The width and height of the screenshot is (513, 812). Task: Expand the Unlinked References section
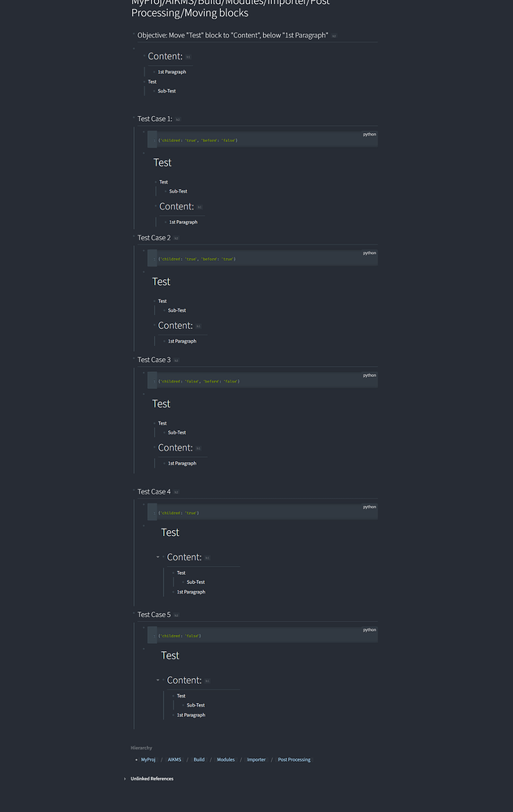tap(124, 778)
